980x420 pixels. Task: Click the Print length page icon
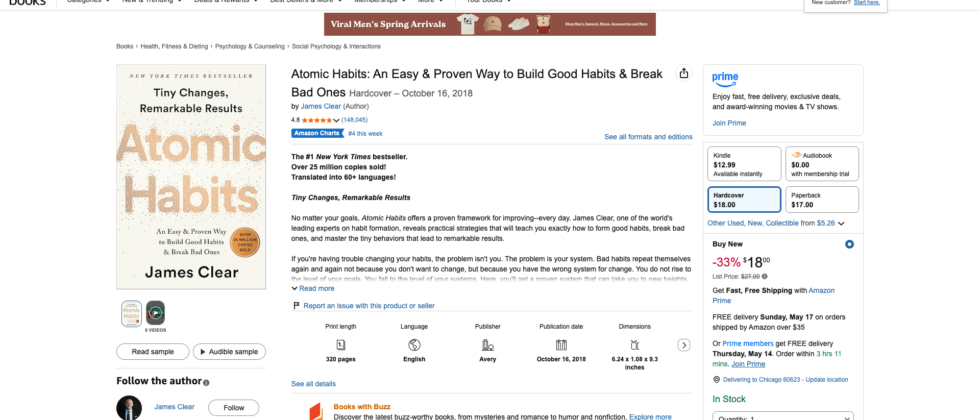tap(341, 345)
